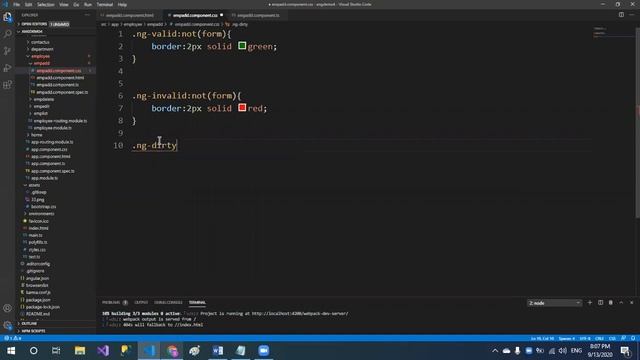640x360 pixels.
Task: Open the Search view in activity bar
Action: (7, 34)
